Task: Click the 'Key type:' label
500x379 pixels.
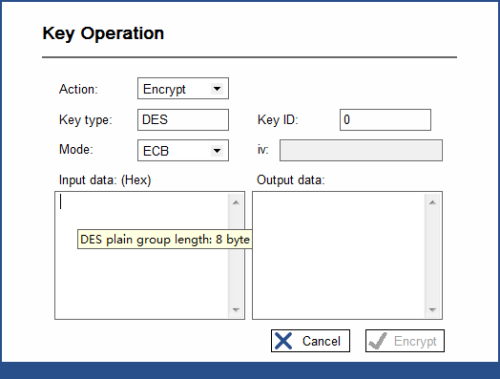Action: tap(86, 120)
